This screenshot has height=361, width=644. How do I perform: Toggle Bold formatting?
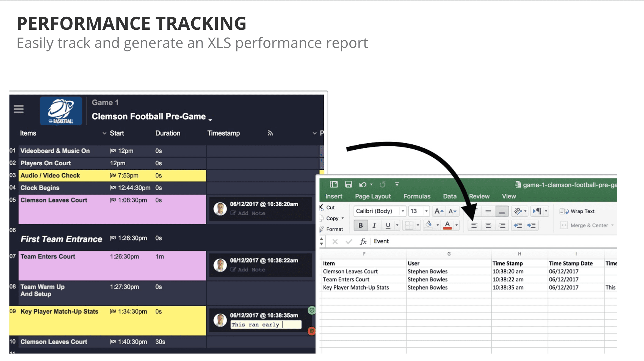(x=360, y=225)
